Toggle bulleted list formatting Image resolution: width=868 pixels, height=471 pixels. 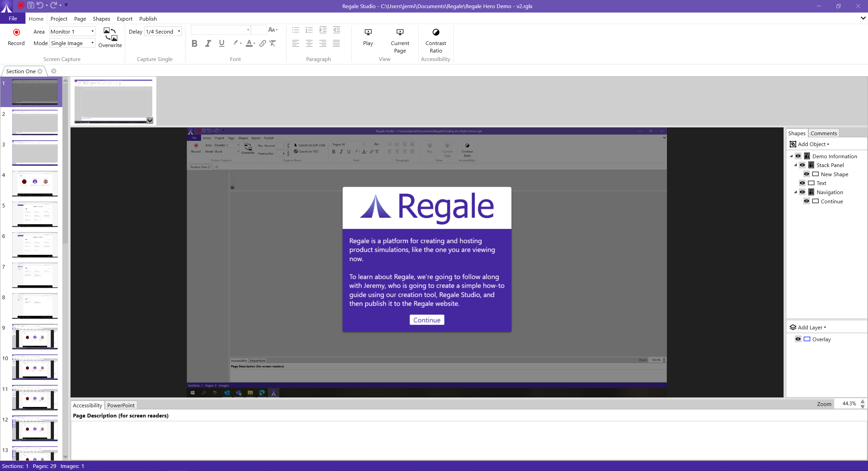pos(295,30)
